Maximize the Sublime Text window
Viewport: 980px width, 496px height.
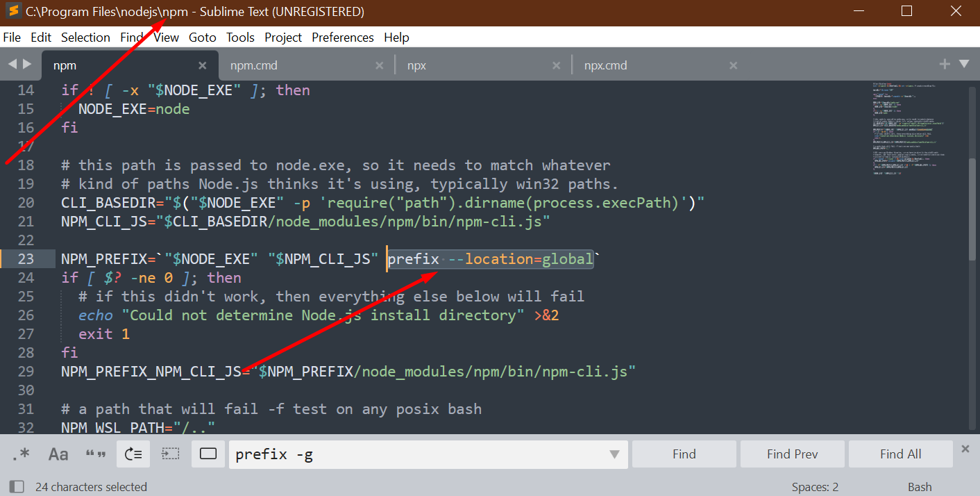point(907,11)
